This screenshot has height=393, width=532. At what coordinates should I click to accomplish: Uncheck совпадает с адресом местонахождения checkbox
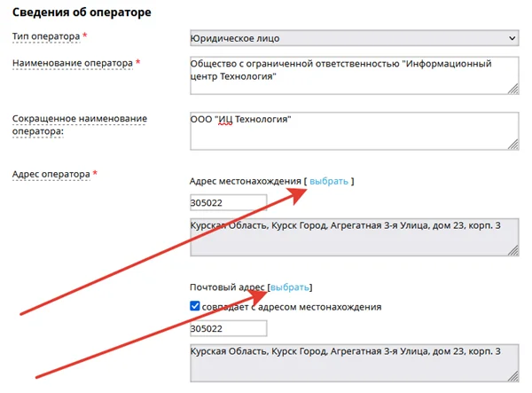195,306
